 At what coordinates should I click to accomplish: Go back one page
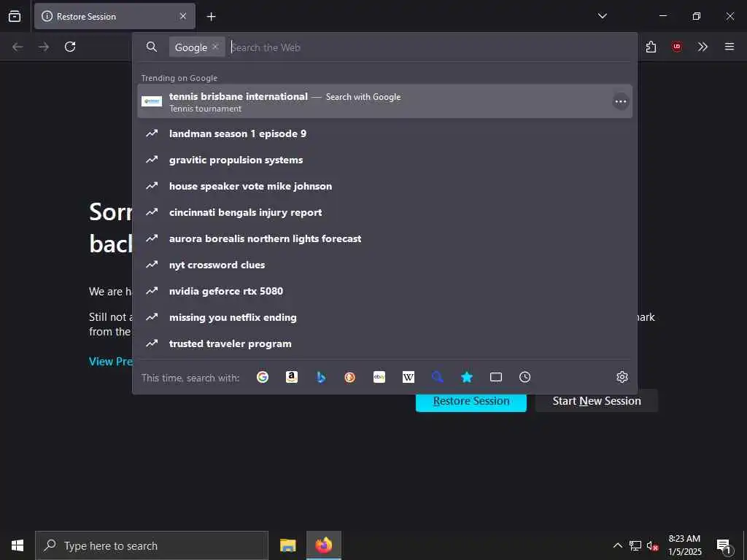click(18, 47)
